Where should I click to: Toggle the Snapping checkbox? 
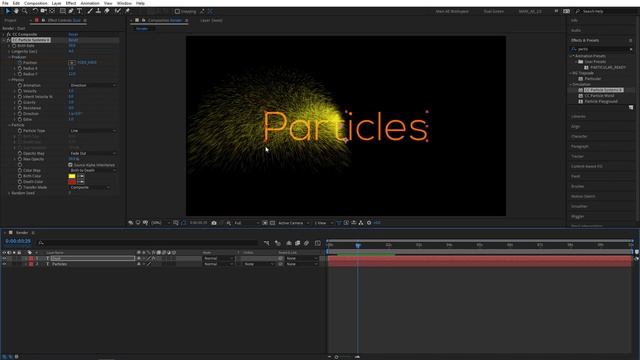177,11
